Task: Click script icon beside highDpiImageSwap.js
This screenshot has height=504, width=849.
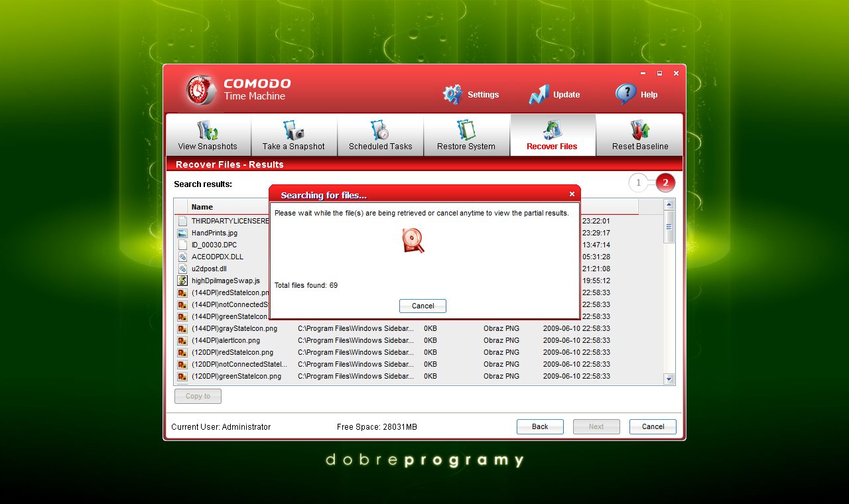Action: pos(182,281)
